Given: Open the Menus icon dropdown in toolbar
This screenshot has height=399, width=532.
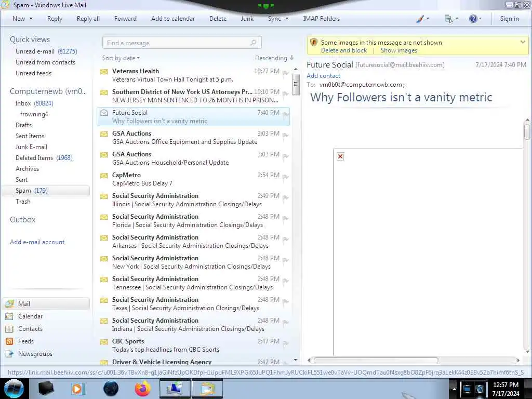Looking at the screenshot, I should click(451, 19).
